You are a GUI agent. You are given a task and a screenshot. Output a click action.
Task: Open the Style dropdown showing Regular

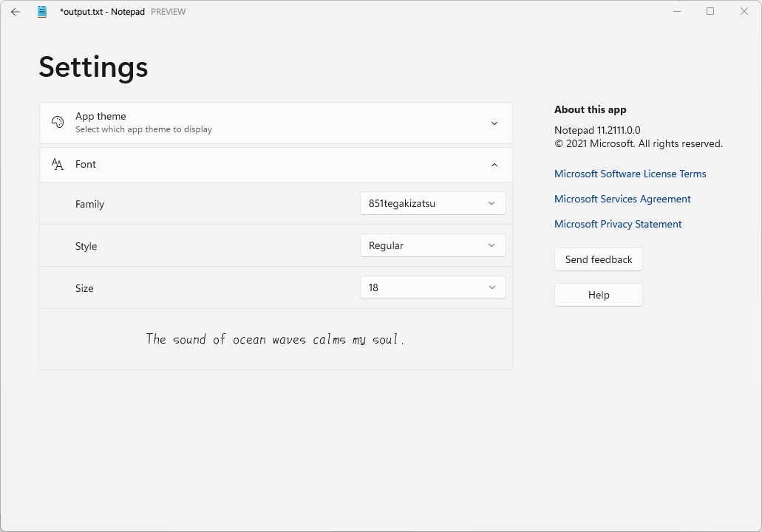432,245
